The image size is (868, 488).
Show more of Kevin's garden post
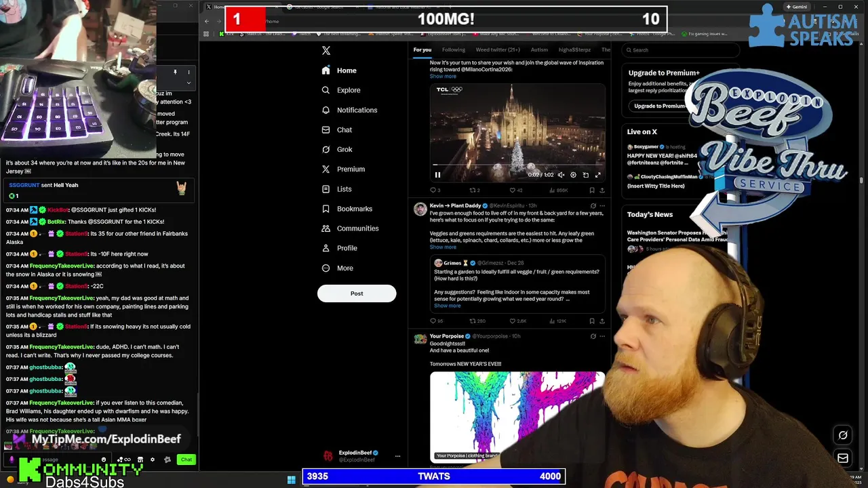coord(443,247)
